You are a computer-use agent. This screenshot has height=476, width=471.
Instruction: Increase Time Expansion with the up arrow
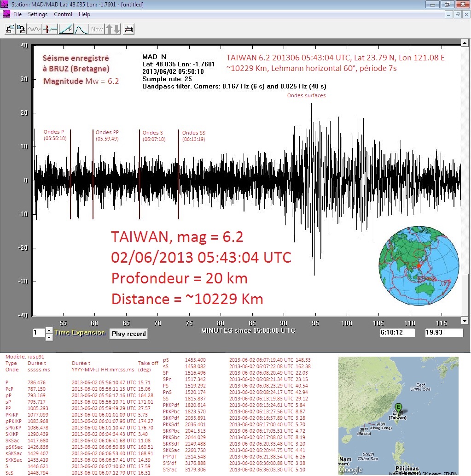coord(49,330)
